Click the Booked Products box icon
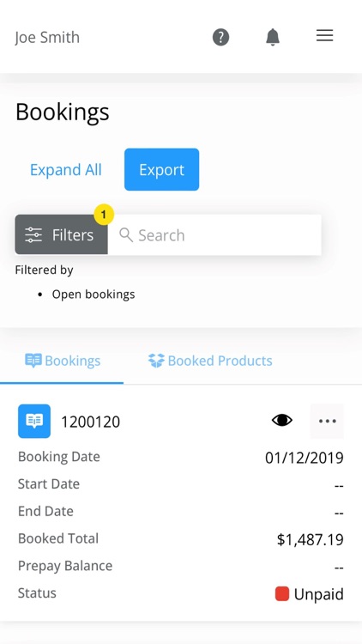The height and width of the screenshot is (644, 362). pyautogui.click(x=156, y=361)
